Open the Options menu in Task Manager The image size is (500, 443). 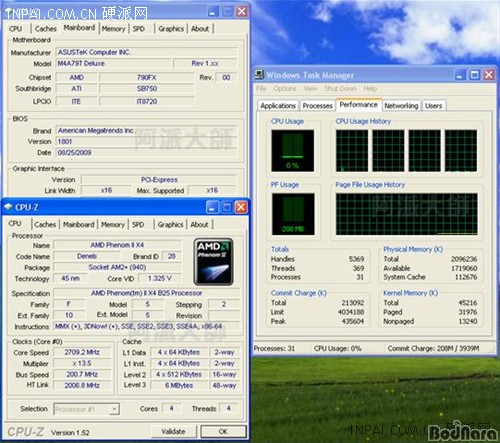[285, 89]
